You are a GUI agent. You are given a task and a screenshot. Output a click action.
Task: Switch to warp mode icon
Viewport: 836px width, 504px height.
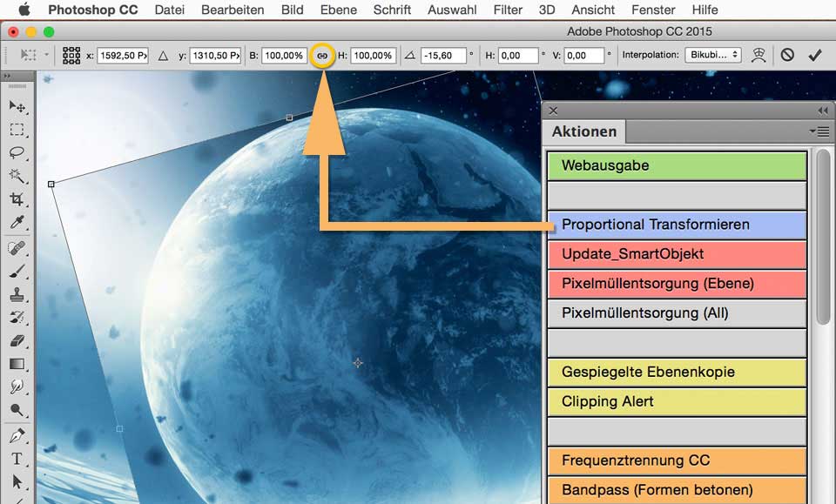758,55
